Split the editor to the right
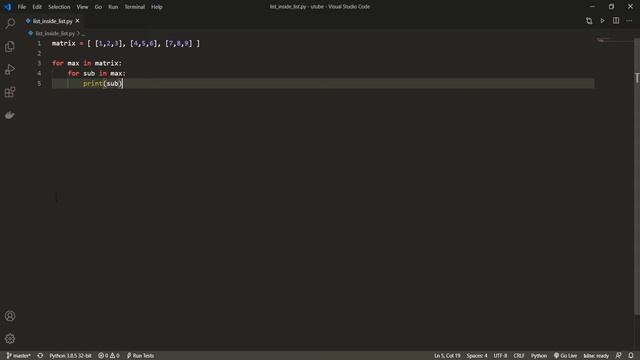 [x=616, y=20]
